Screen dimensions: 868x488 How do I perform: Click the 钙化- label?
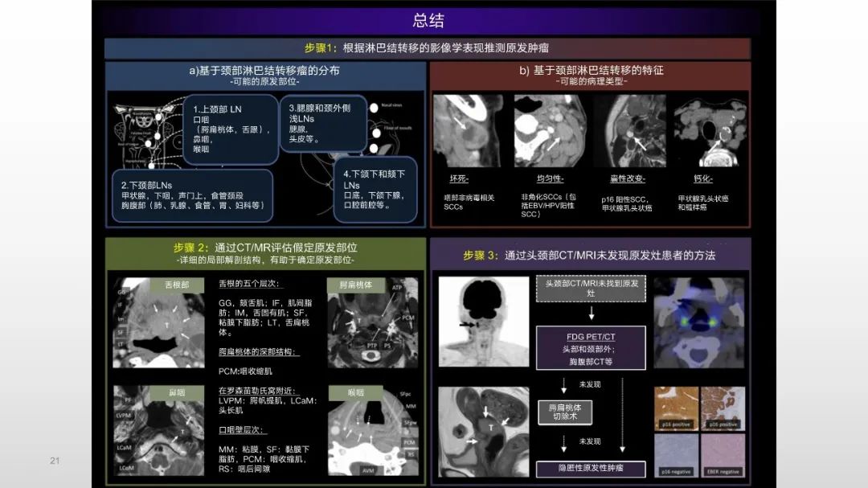702,178
